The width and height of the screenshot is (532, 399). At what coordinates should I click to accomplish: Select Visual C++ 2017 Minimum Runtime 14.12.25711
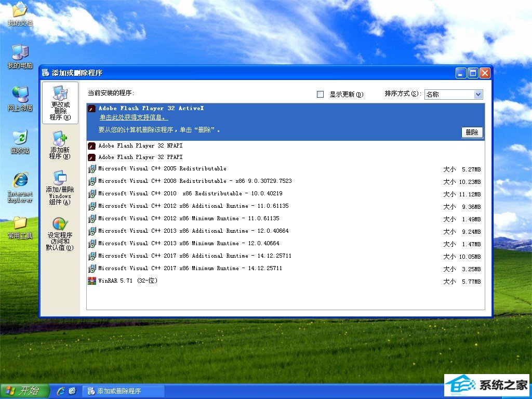pyautogui.click(x=285, y=269)
